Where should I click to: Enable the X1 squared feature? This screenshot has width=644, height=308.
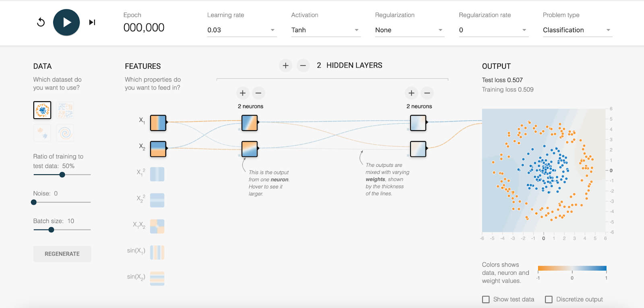pyautogui.click(x=157, y=174)
